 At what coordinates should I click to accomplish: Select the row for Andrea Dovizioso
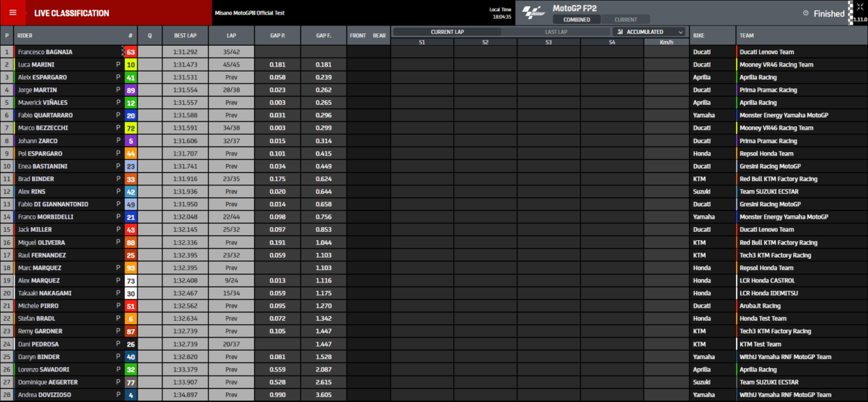[45, 395]
